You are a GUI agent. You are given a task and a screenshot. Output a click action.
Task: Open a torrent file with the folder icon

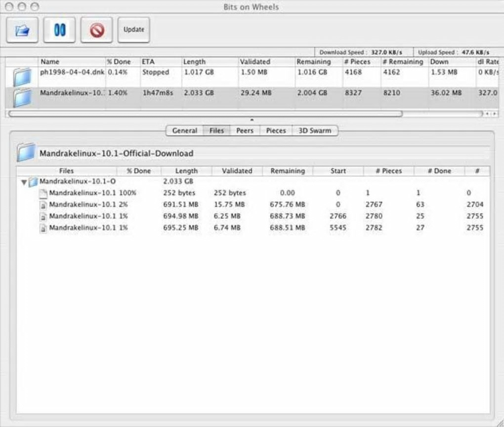(x=22, y=30)
